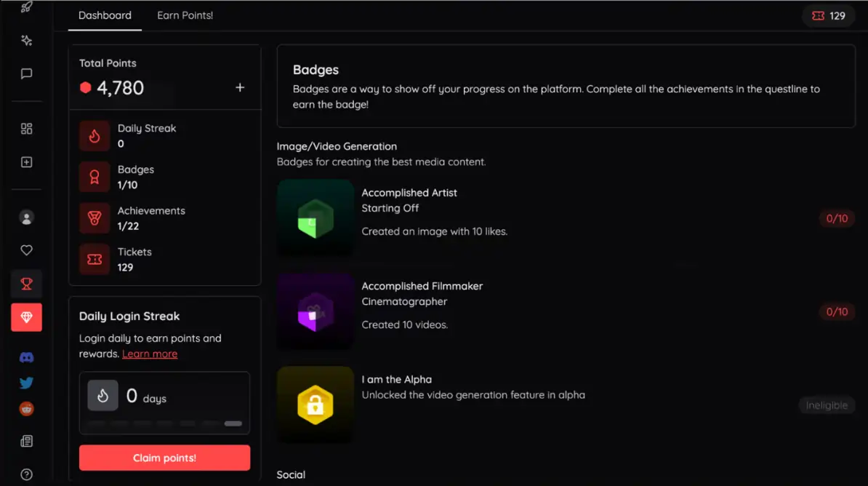This screenshot has height=486, width=868.
Task: Open the help question mark icon
Action: tap(26, 474)
